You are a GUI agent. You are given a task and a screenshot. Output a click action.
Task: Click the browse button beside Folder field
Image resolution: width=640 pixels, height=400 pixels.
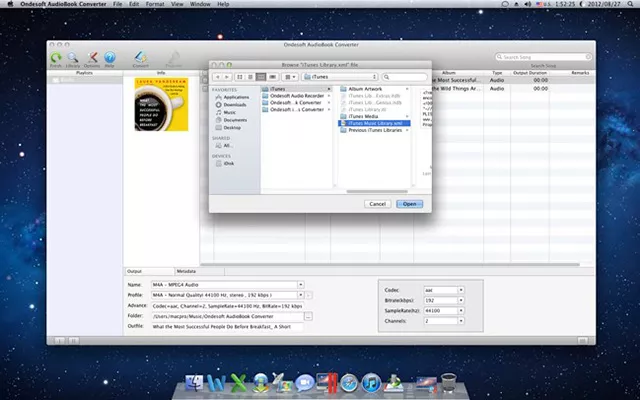pos(308,316)
